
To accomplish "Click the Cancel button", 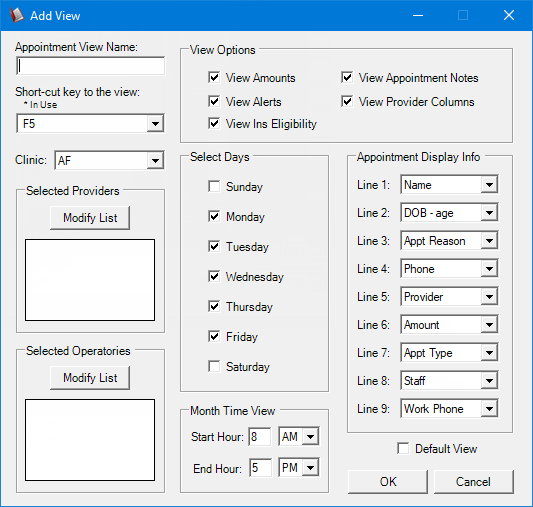I will pyautogui.click(x=474, y=482).
